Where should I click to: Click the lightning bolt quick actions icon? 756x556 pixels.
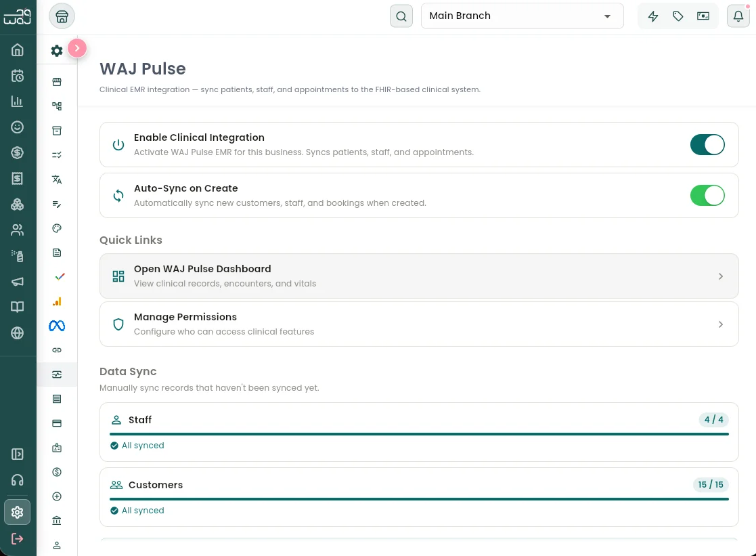pos(653,16)
